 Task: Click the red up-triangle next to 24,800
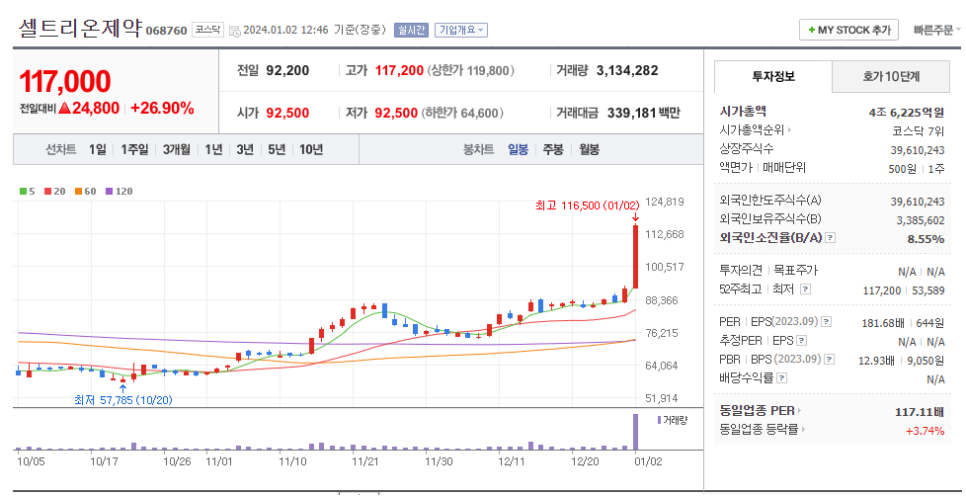[x=65, y=108]
